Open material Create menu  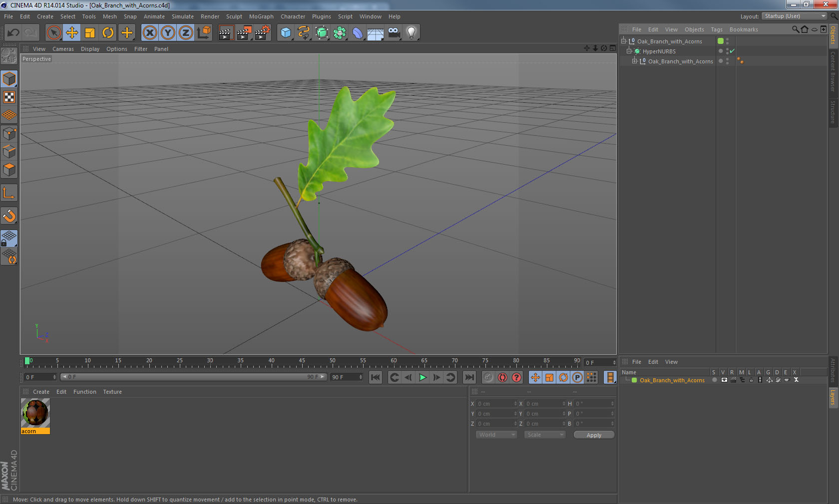pos(41,392)
